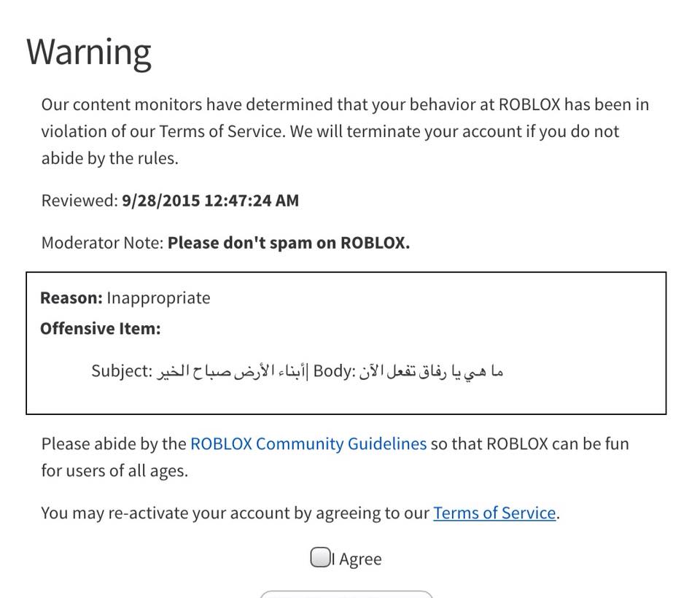
Task: Click the re-activate your account sentence
Action: [300, 513]
